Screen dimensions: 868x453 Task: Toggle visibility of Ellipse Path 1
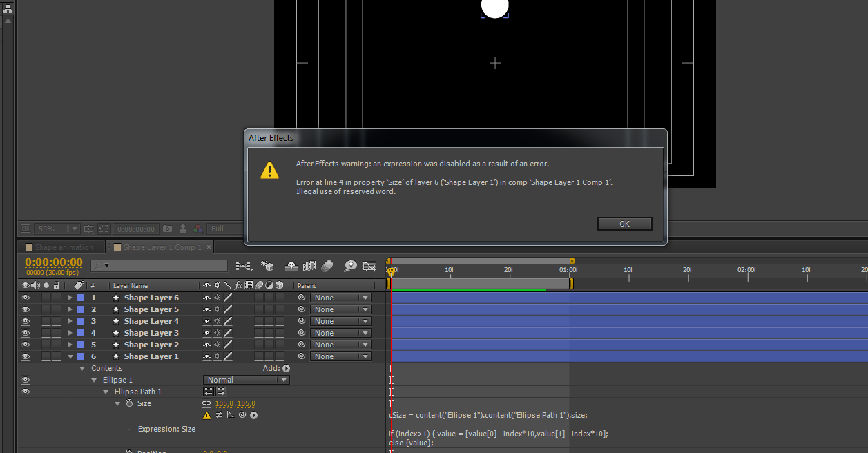26,392
